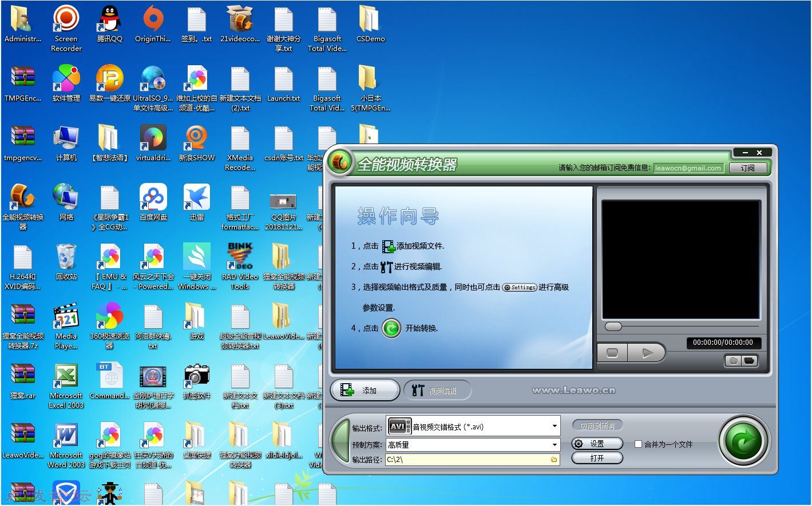The height and width of the screenshot is (506, 812).
Task: Open Screen Recorder desktop icon
Action: pos(66,29)
